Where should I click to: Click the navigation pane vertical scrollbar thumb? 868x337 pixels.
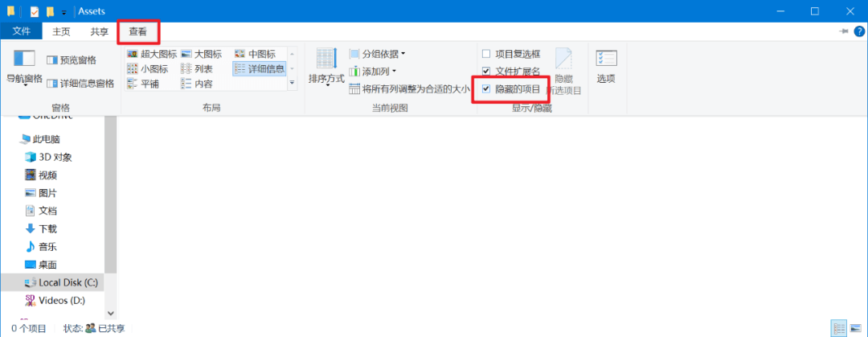(x=109, y=194)
